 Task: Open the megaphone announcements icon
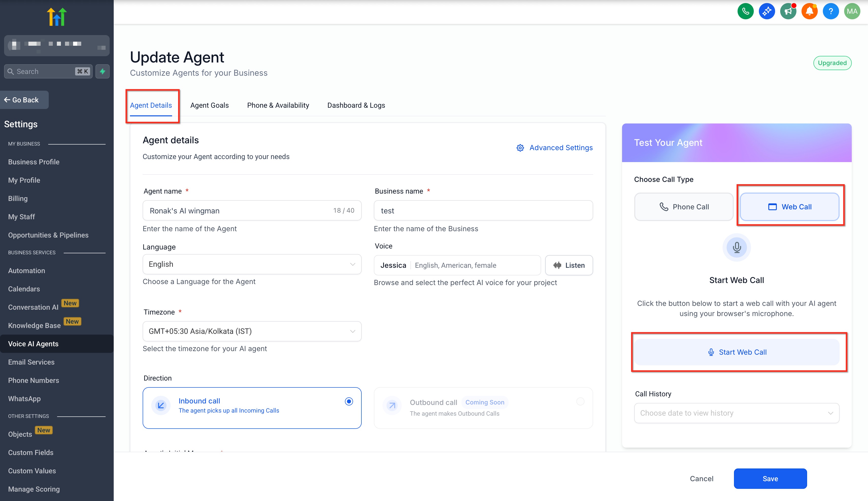coord(788,11)
